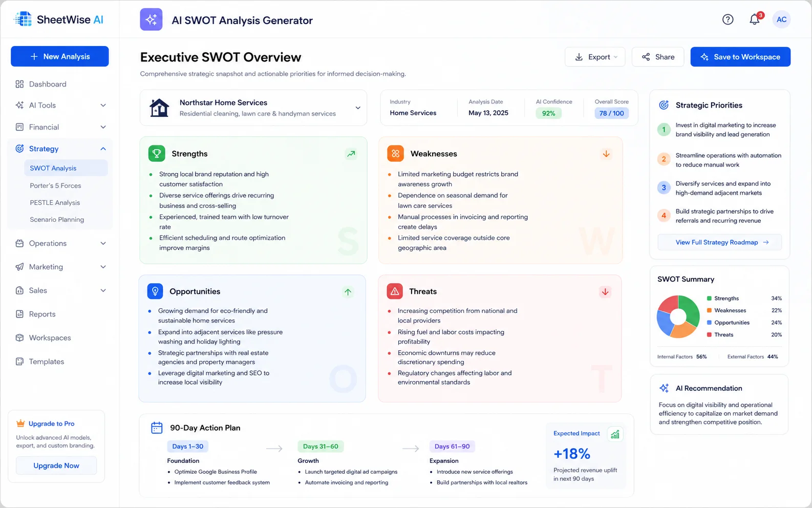
Task: Click the SheetWise AI logo icon
Action: [x=23, y=19]
